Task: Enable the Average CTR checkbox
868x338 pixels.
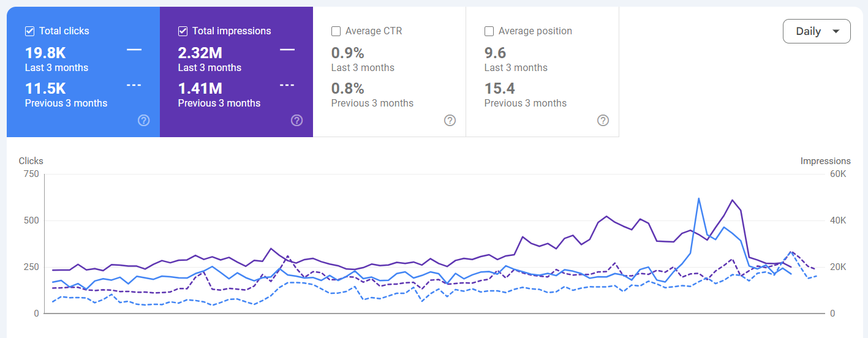Action: click(336, 31)
